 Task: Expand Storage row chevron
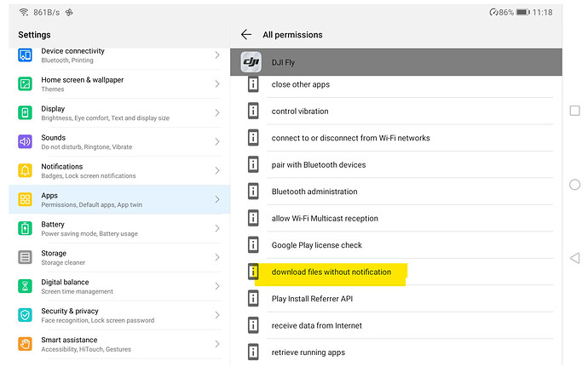point(217,257)
